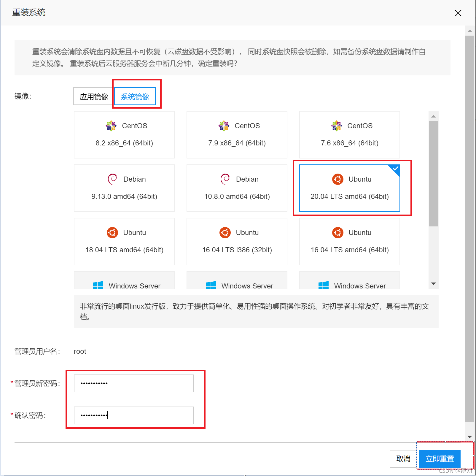Click the image list scroll-up arrow
The width and height of the screenshot is (476, 476).
(434, 116)
